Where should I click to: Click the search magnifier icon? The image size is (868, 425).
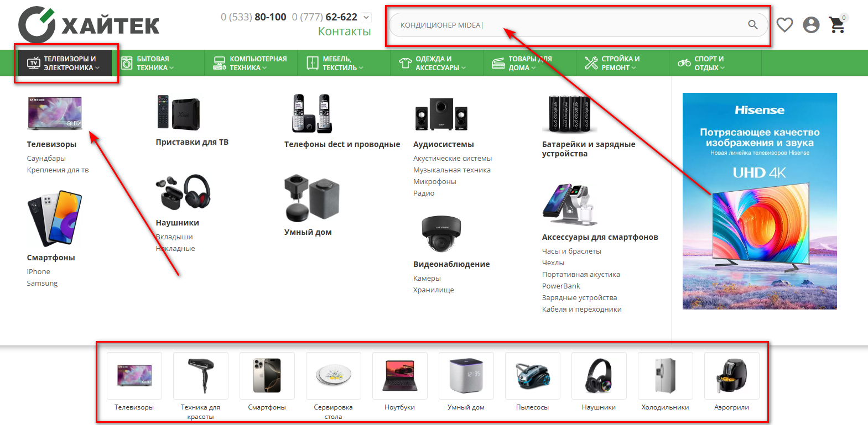pos(752,24)
